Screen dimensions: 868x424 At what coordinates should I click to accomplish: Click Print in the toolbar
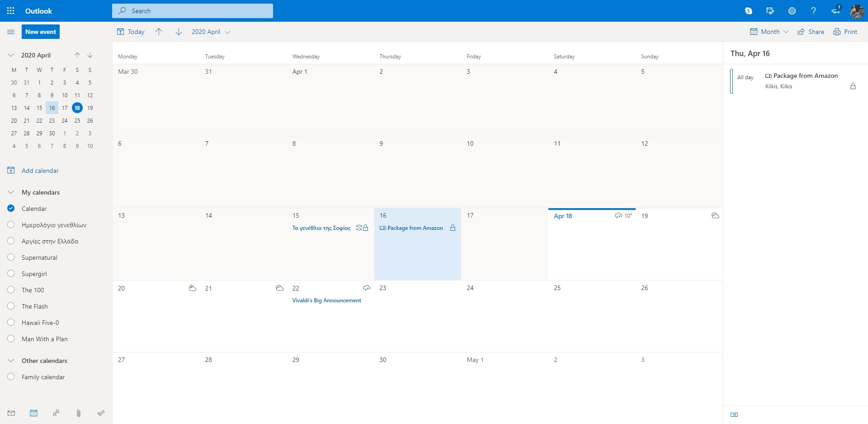[845, 32]
